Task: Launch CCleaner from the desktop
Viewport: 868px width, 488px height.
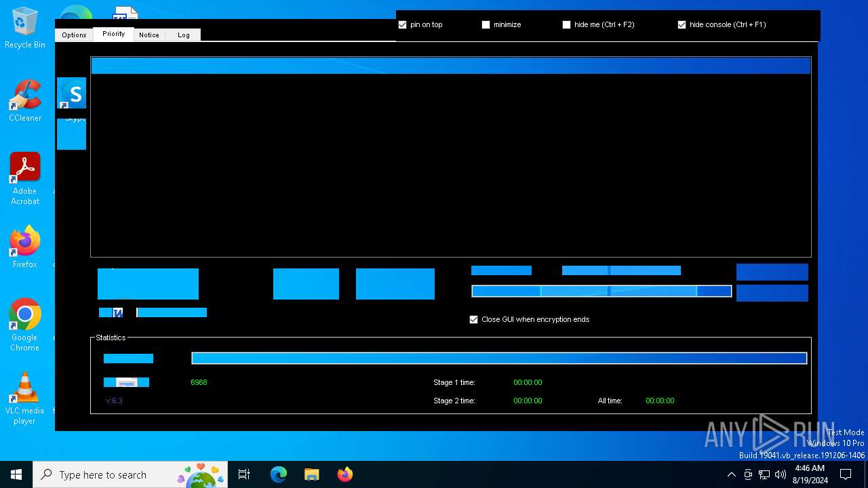Action: [25, 101]
